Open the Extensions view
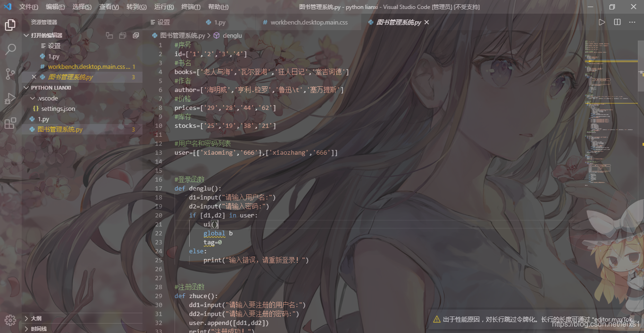644x333 pixels. click(10, 124)
